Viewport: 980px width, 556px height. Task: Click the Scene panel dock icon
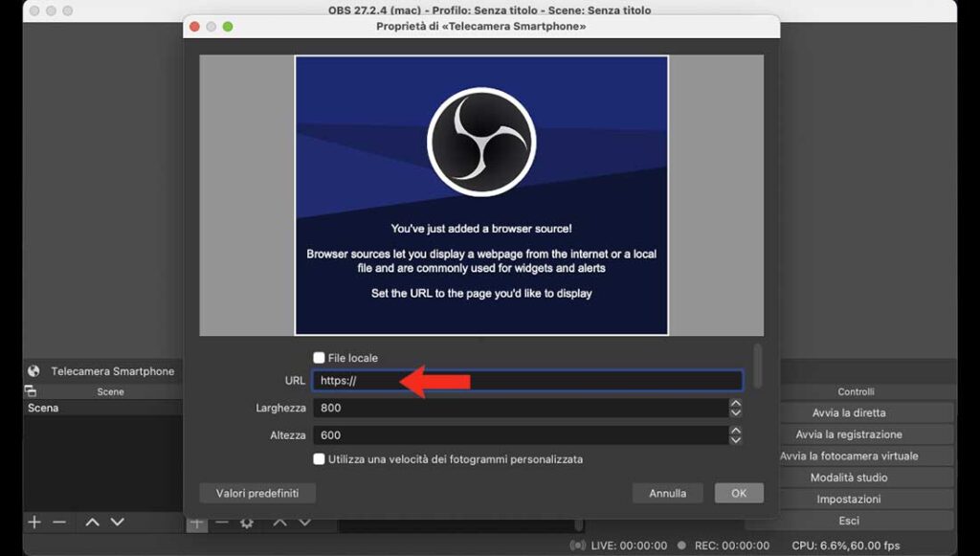(30, 391)
